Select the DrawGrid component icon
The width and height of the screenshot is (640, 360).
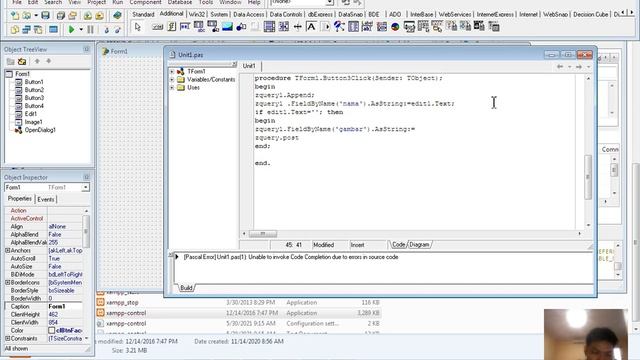coord(213,27)
